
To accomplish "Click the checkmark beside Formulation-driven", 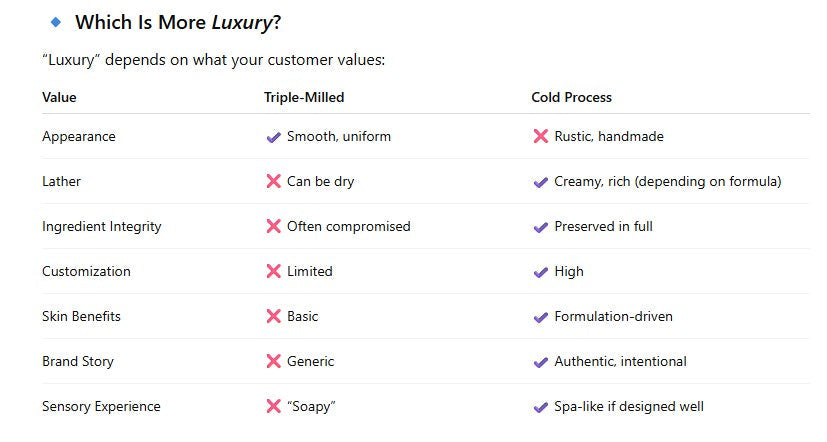I will (541, 317).
